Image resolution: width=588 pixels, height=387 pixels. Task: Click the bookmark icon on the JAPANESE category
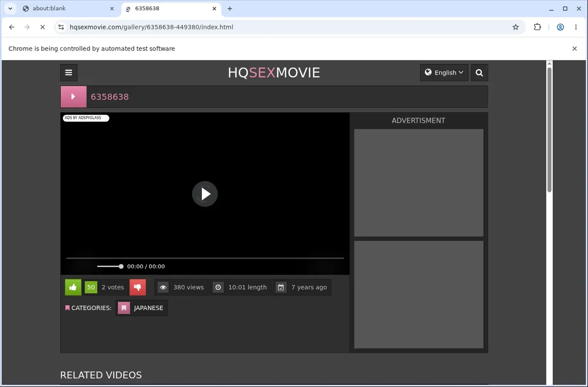tap(124, 308)
